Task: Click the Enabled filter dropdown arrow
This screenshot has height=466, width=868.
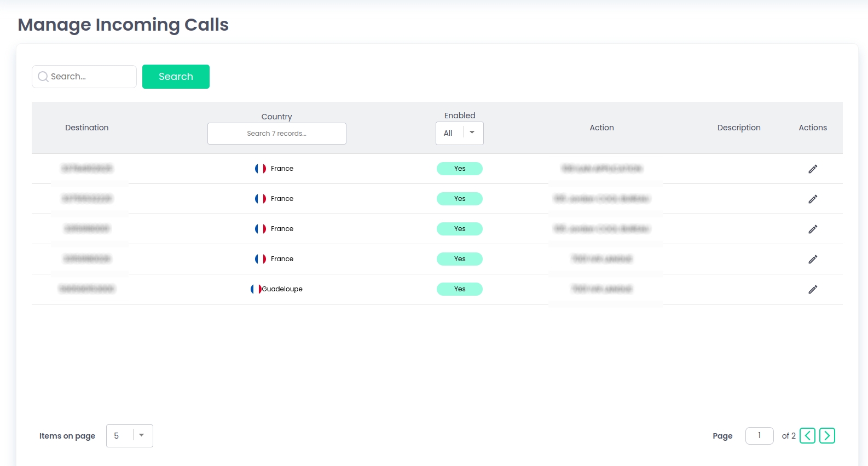Action: [x=472, y=133]
